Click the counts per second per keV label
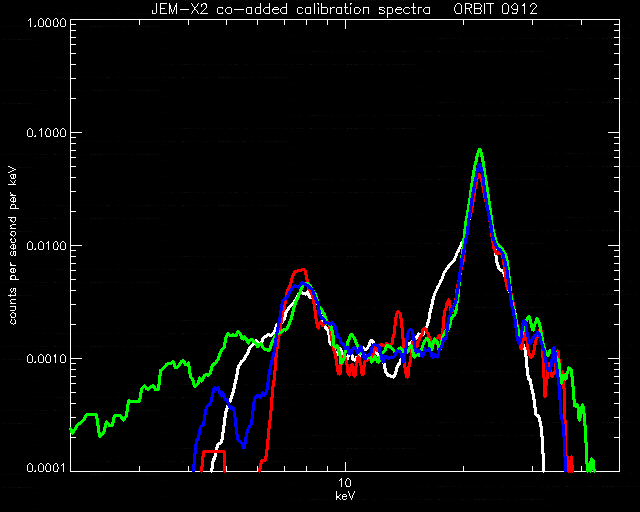 point(13,245)
